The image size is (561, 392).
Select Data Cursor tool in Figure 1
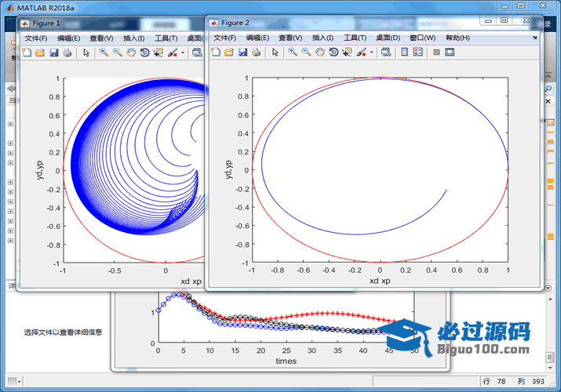pos(158,53)
